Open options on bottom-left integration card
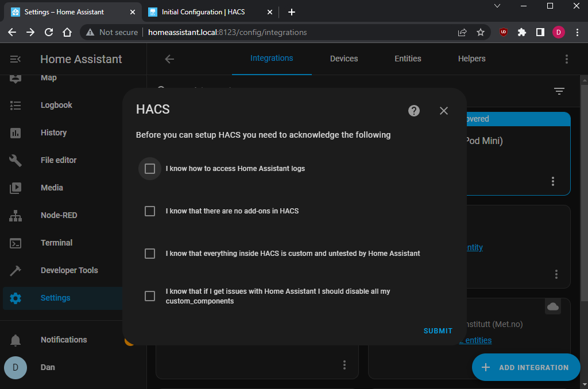Viewport: 588px width, 389px height. coord(345,365)
